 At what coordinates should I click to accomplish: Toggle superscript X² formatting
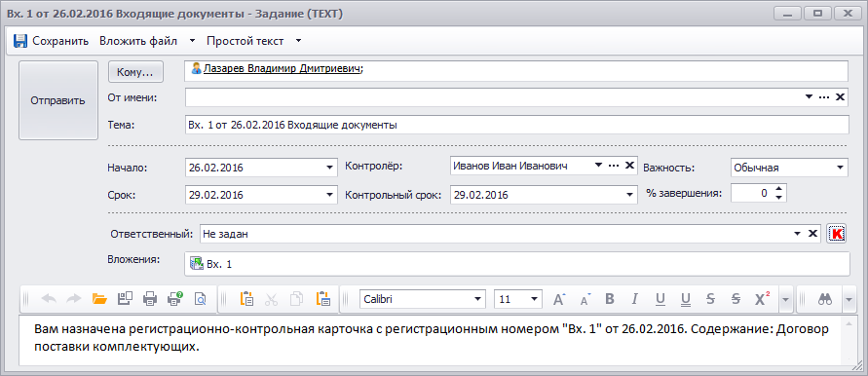[x=762, y=300]
